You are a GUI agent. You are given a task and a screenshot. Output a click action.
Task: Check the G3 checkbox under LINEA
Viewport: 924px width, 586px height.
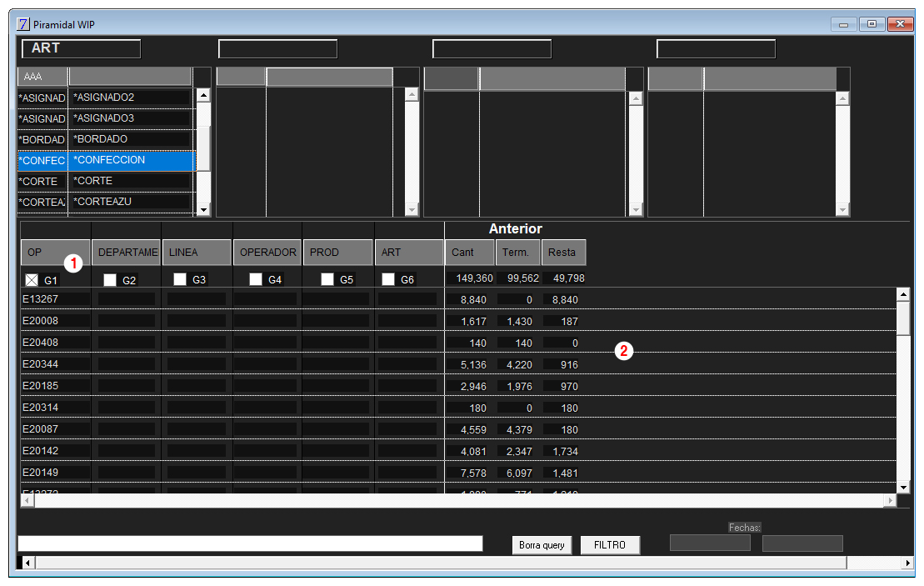[x=180, y=279]
